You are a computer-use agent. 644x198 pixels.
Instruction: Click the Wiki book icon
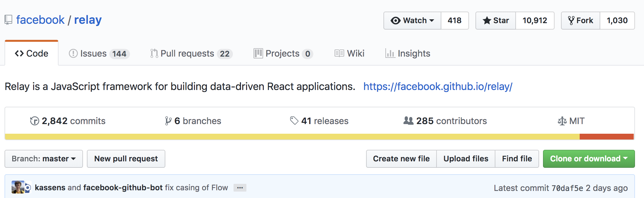tap(339, 53)
